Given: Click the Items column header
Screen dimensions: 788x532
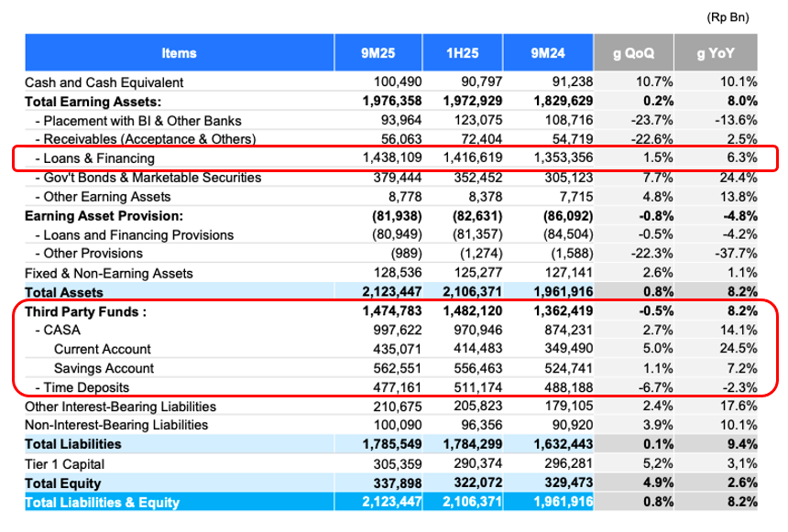Looking at the screenshot, I should pyautogui.click(x=179, y=53).
